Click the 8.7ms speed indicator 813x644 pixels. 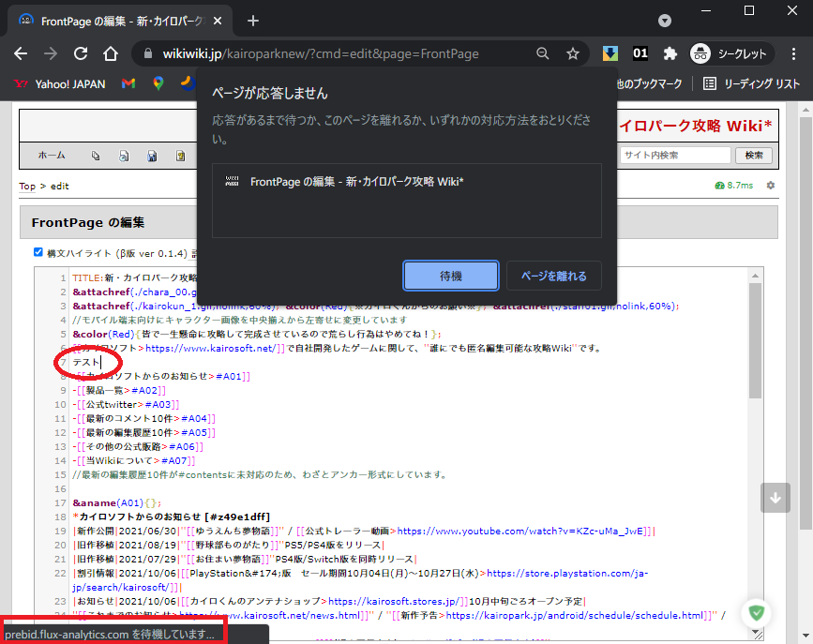click(x=734, y=185)
